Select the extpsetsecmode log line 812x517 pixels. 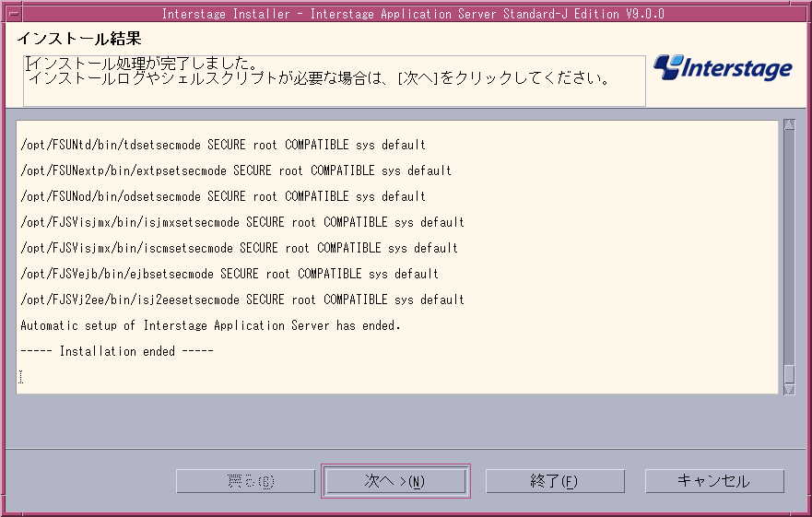pos(236,170)
